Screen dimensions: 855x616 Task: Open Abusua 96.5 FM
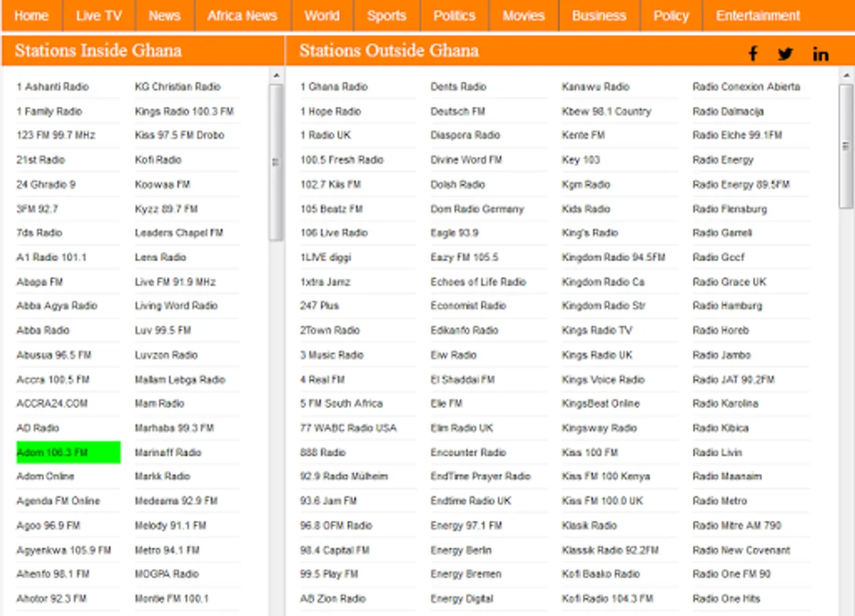(x=53, y=355)
